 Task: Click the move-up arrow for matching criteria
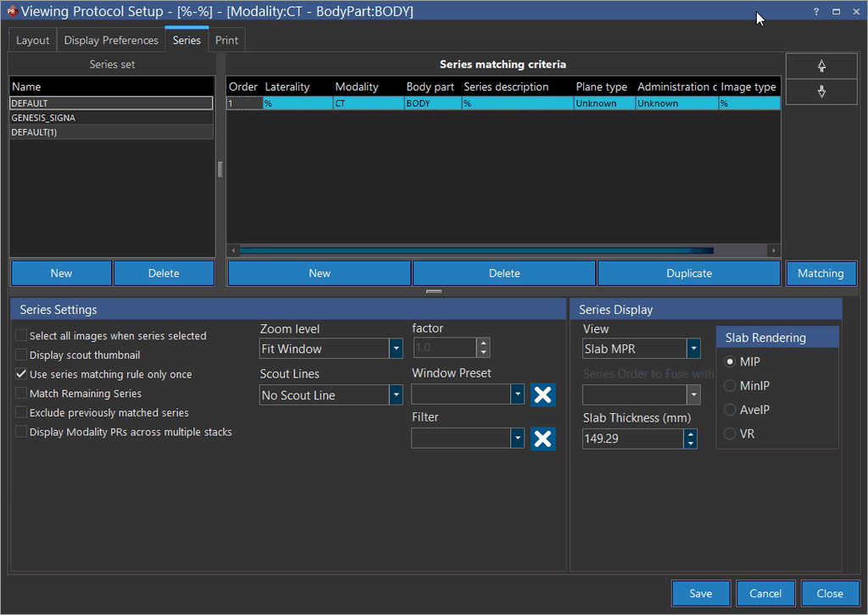pyautogui.click(x=821, y=67)
